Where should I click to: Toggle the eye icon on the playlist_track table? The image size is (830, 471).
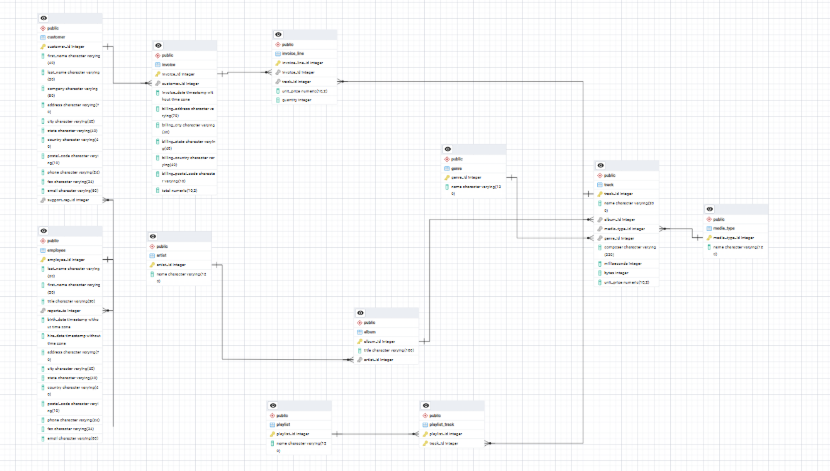pos(426,405)
